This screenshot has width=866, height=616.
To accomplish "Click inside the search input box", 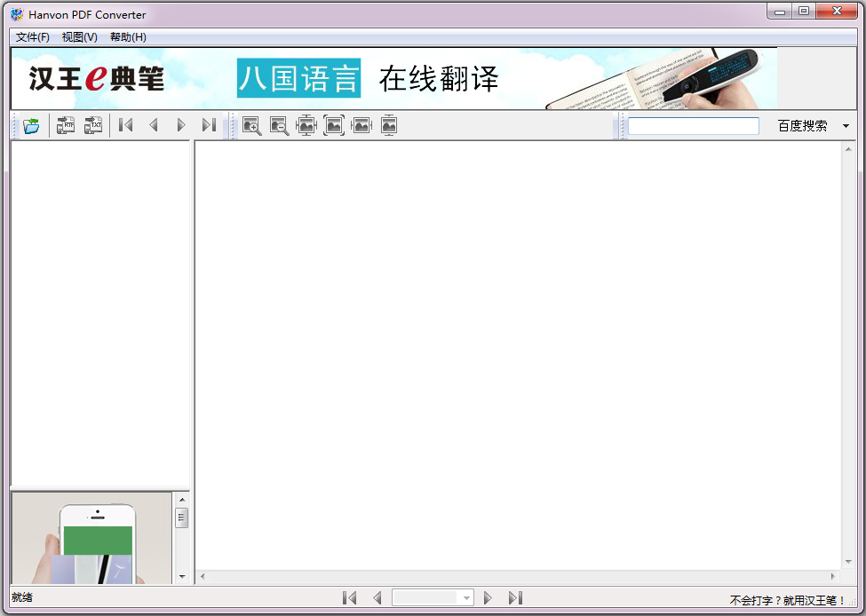I will tap(693, 125).
